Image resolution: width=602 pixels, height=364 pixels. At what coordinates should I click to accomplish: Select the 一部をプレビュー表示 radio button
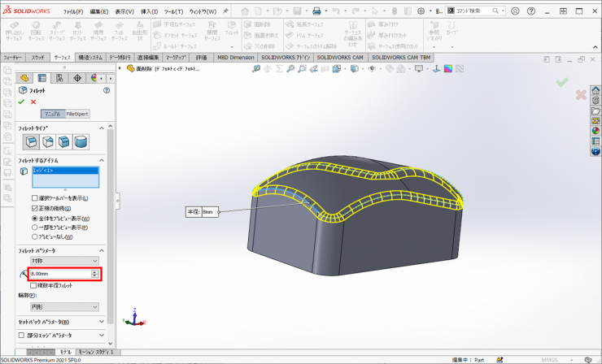click(x=34, y=227)
